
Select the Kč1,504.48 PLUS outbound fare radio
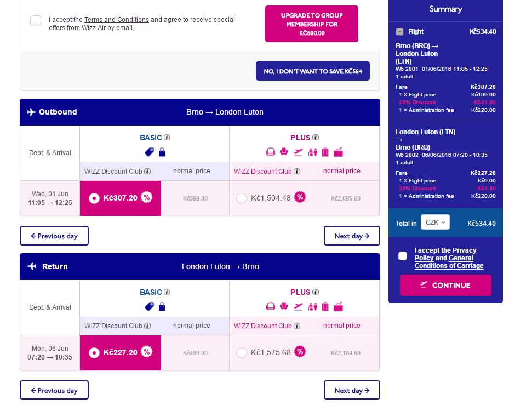tap(242, 198)
